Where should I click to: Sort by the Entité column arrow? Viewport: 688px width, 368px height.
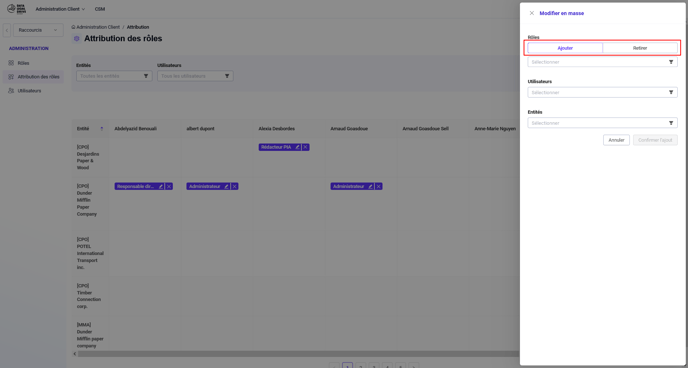[102, 129]
